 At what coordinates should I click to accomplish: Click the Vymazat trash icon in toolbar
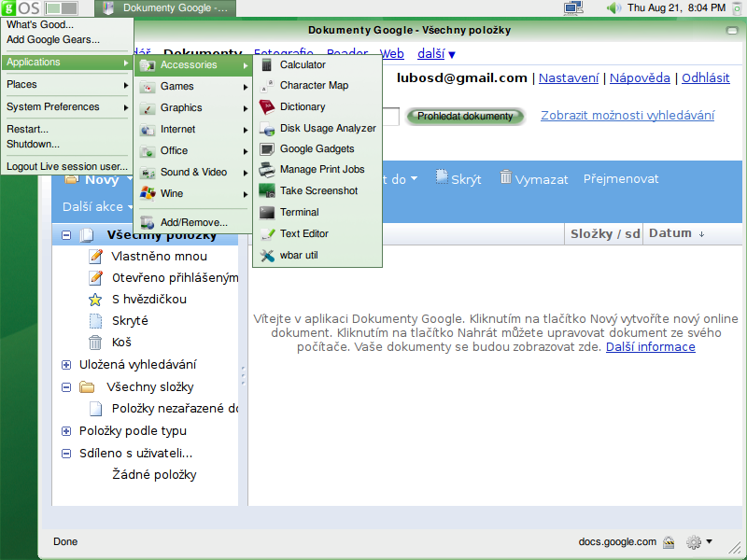coord(505,176)
